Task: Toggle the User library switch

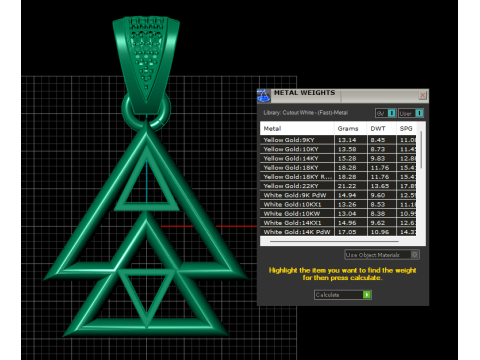Action: (411, 113)
